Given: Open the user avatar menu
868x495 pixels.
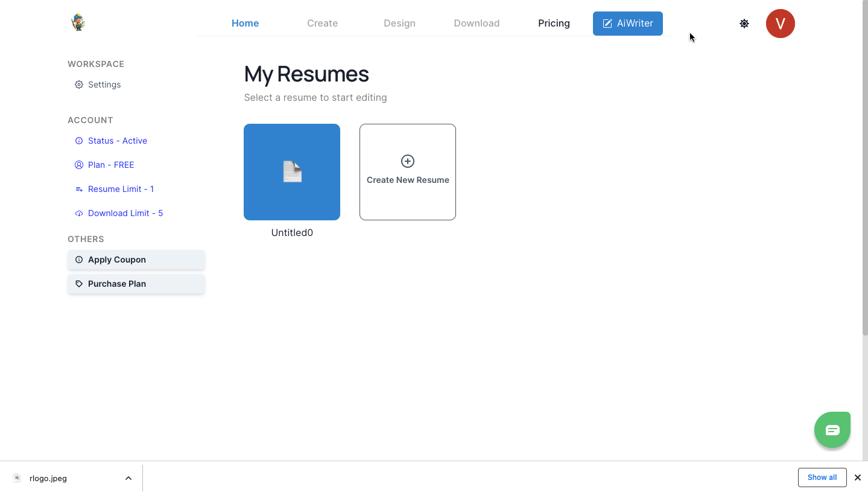Looking at the screenshot, I should tap(780, 24).
